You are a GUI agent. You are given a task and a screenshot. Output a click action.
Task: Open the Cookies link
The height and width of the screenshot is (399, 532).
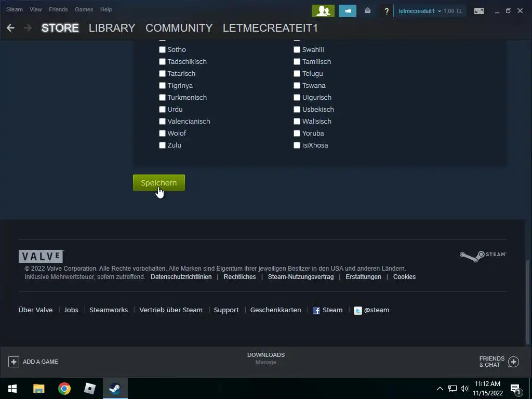[x=404, y=277]
